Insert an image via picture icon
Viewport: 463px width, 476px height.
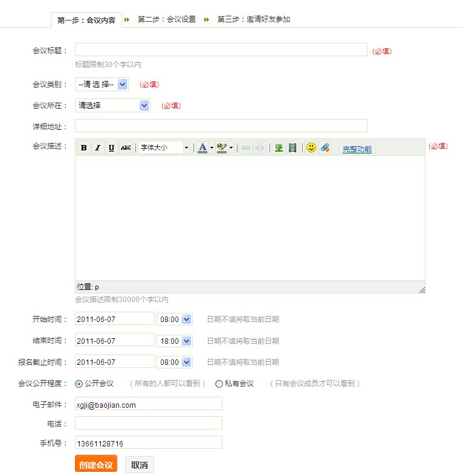click(279, 148)
